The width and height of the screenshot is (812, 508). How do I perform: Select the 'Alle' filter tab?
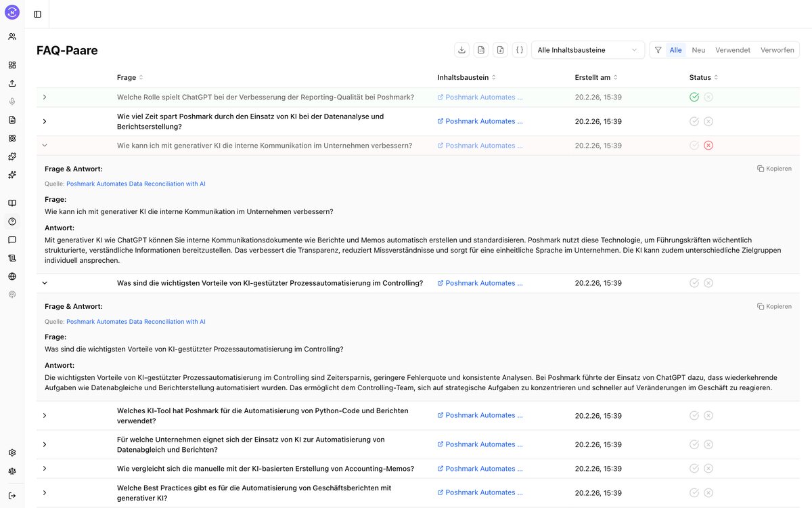pos(675,50)
